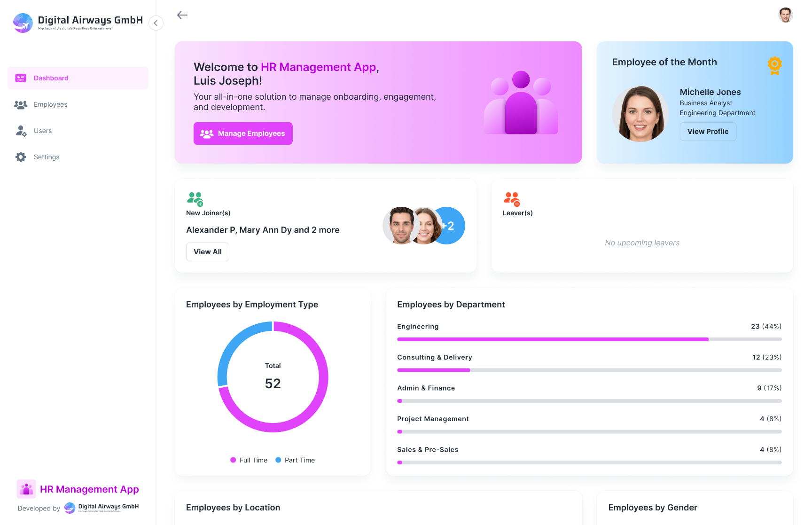
Task: Go back using the left arrow
Action: click(x=182, y=15)
